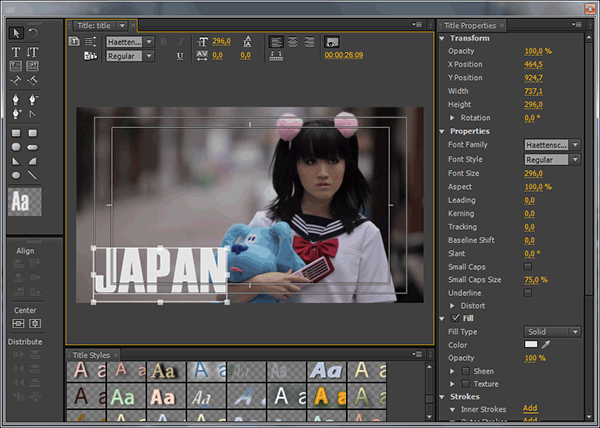600x428 pixels.
Task: Open Title Styles panel menu
Action: pyautogui.click(x=416, y=354)
